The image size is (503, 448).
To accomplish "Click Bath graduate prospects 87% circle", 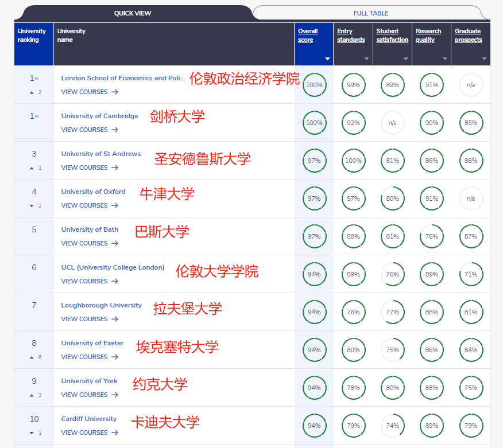I will point(471,236).
